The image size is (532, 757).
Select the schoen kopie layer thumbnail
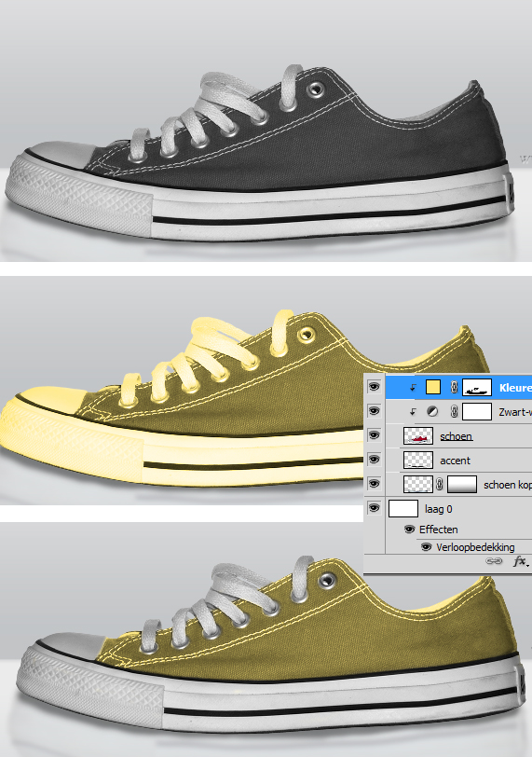(x=418, y=484)
